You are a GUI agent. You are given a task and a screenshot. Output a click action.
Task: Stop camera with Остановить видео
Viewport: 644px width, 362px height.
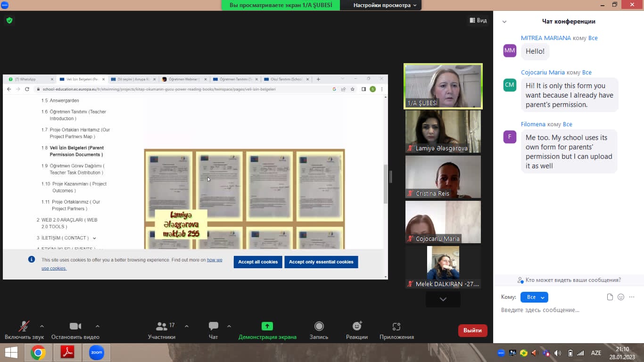[x=75, y=330]
